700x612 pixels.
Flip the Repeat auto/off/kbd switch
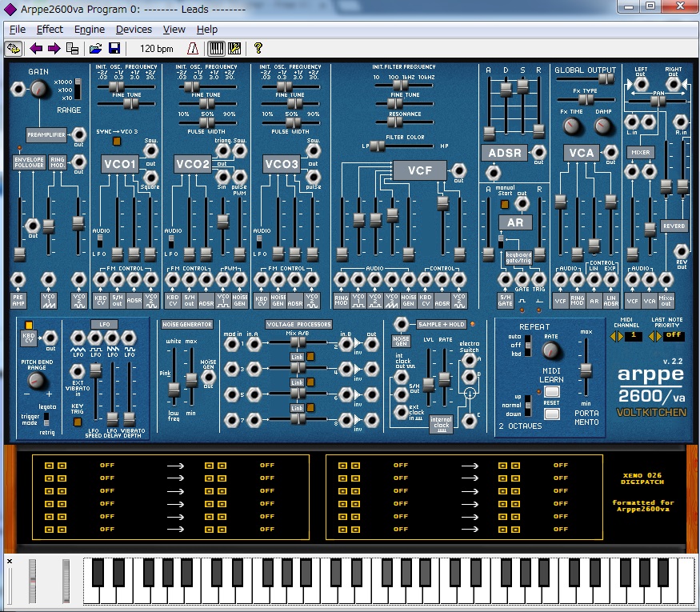click(528, 345)
